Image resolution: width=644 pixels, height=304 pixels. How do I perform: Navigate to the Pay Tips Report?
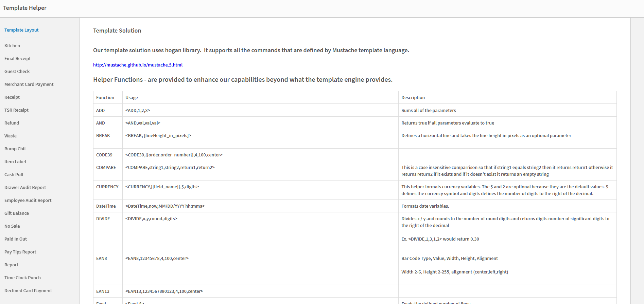pyautogui.click(x=20, y=252)
